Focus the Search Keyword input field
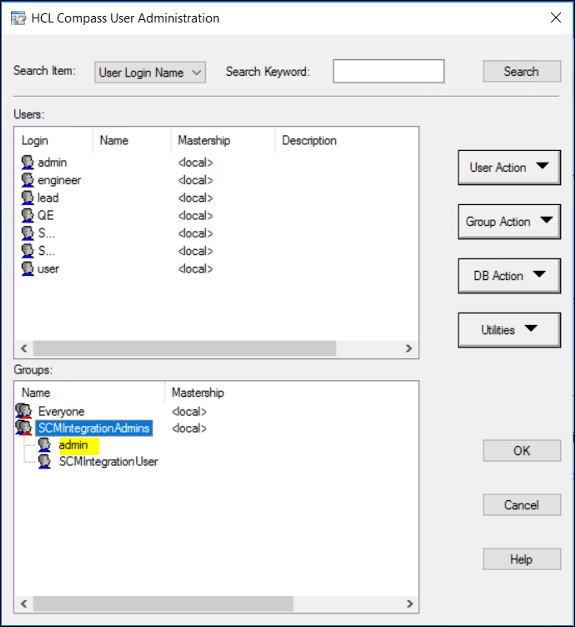575x627 pixels. (x=389, y=71)
